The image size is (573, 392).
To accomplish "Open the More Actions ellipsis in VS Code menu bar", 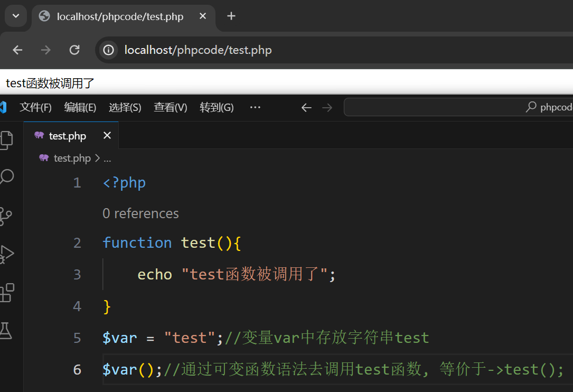I will click(255, 107).
